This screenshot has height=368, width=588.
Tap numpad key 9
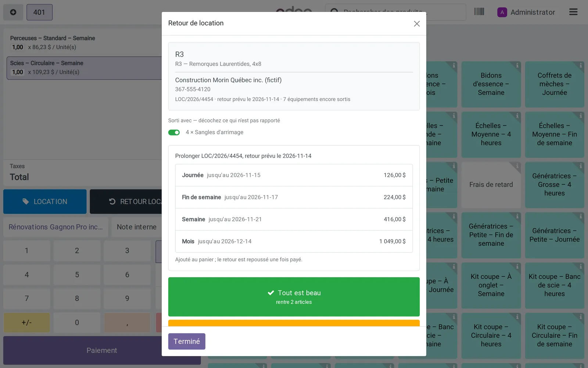pos(127,298)
